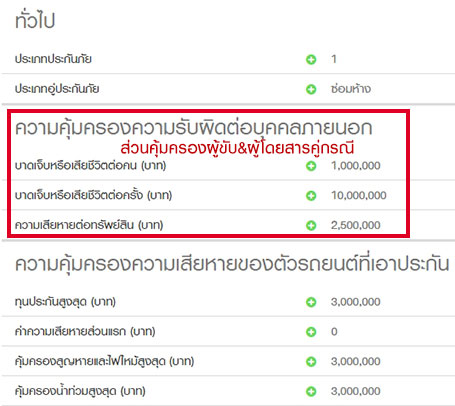Click green plus icon beside ประเภทอู่ประกันภัย
Viewport: 455px width, 406px height.
pyautogui.click(x=311, y=89)
